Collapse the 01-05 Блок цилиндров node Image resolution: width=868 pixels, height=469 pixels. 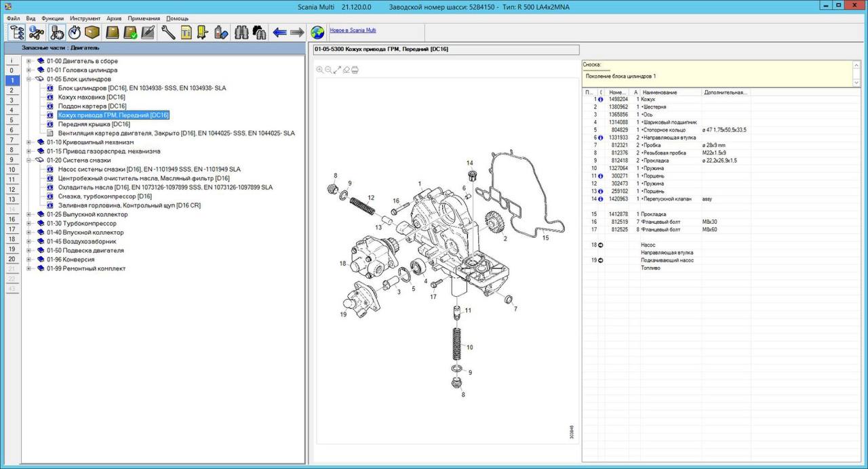click(x=29, y=79)
